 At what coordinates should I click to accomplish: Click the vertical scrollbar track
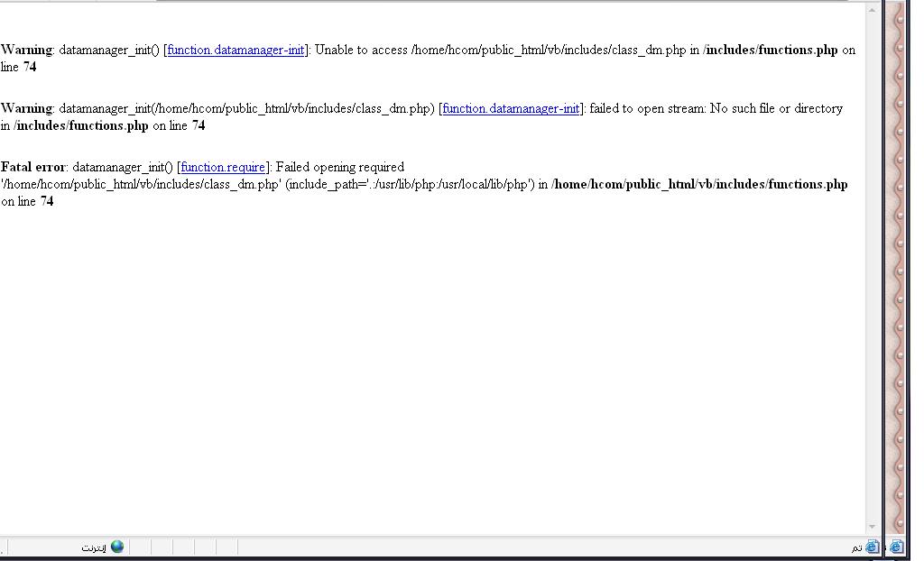point(872,271)
